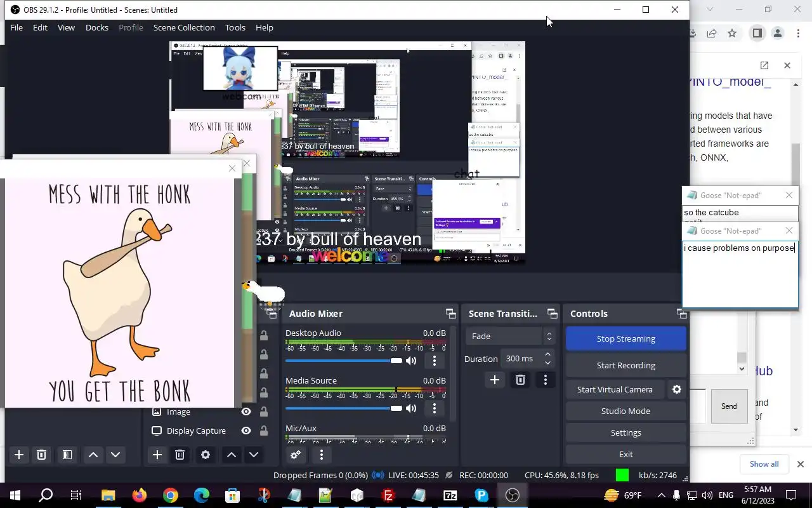Float the Audio Mixer dock
Viewport: 812px width, 508px height.
click(x=451, y=314)
